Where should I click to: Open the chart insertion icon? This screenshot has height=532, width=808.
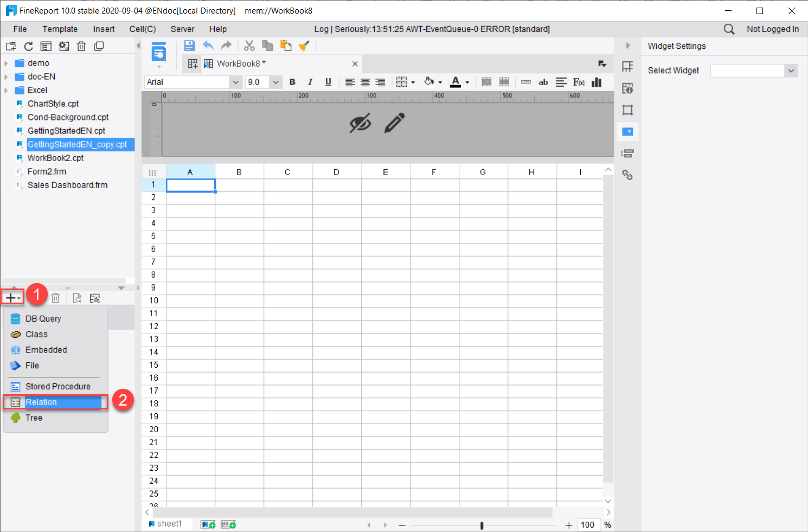(x=597, y=82)
